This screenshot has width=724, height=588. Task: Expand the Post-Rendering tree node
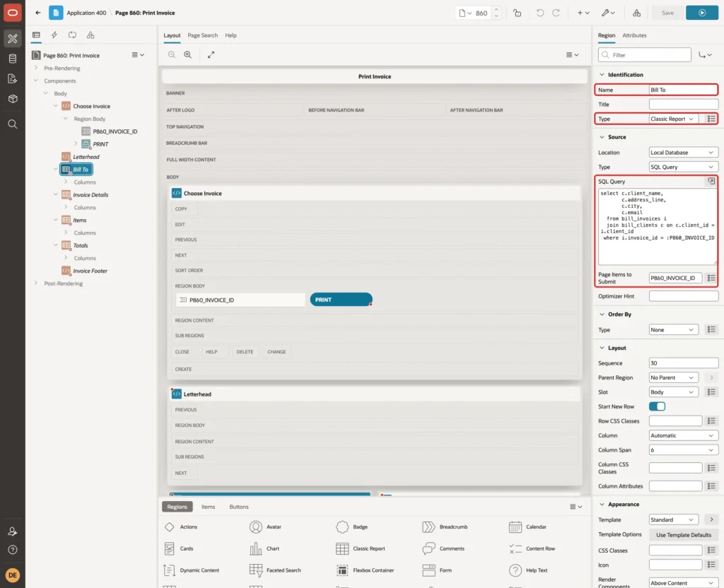pos(36,283)
